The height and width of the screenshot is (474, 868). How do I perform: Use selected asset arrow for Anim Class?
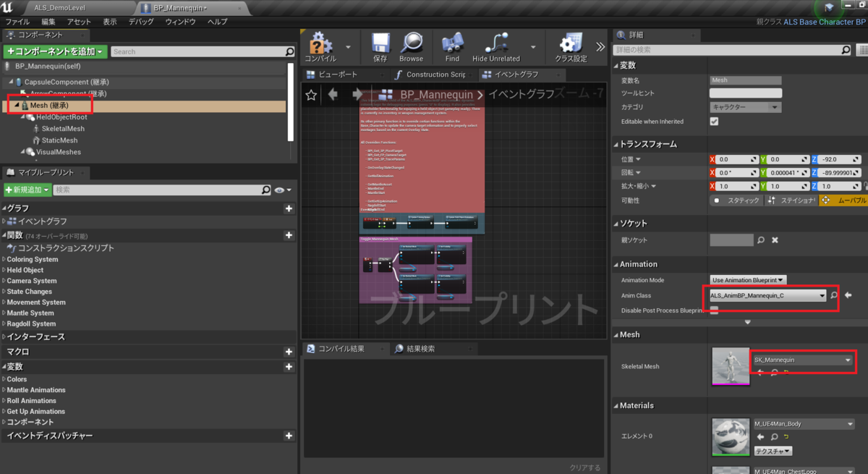coord(848,295)
